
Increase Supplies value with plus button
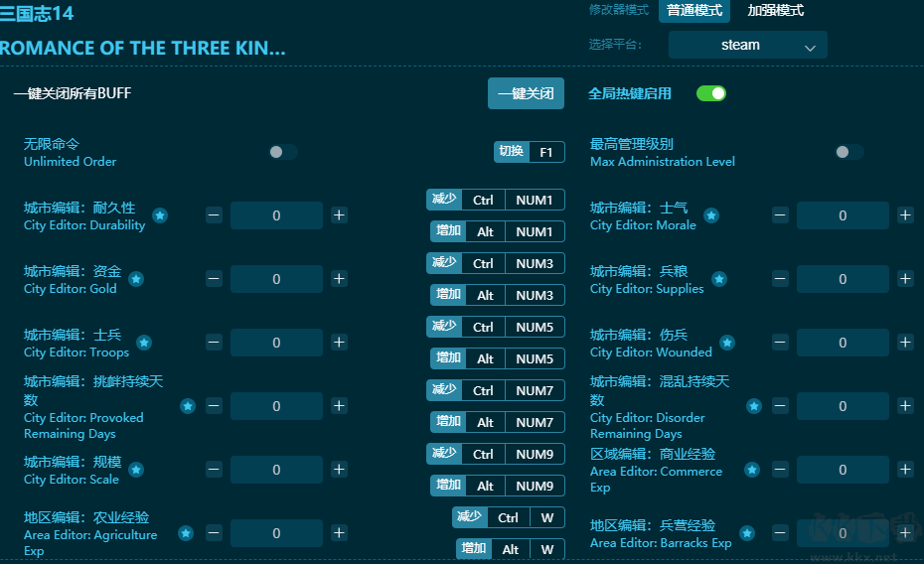pos(906,279)
